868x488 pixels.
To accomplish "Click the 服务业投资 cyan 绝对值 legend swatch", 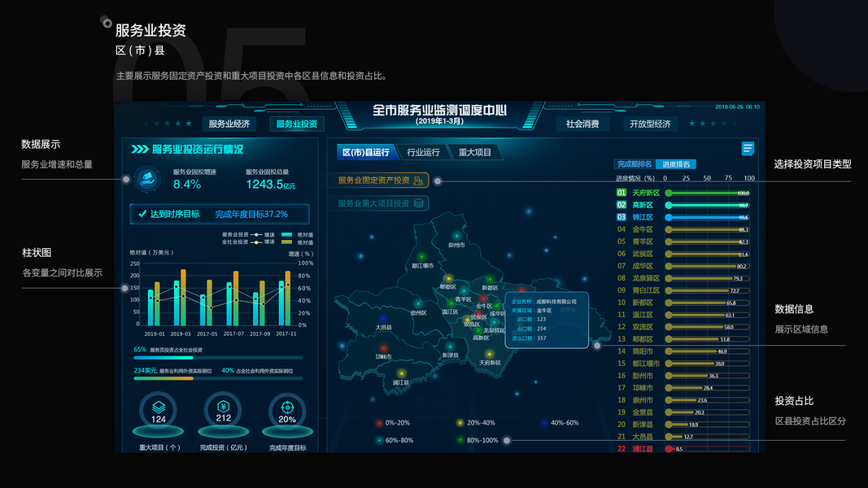I will 286,234.
